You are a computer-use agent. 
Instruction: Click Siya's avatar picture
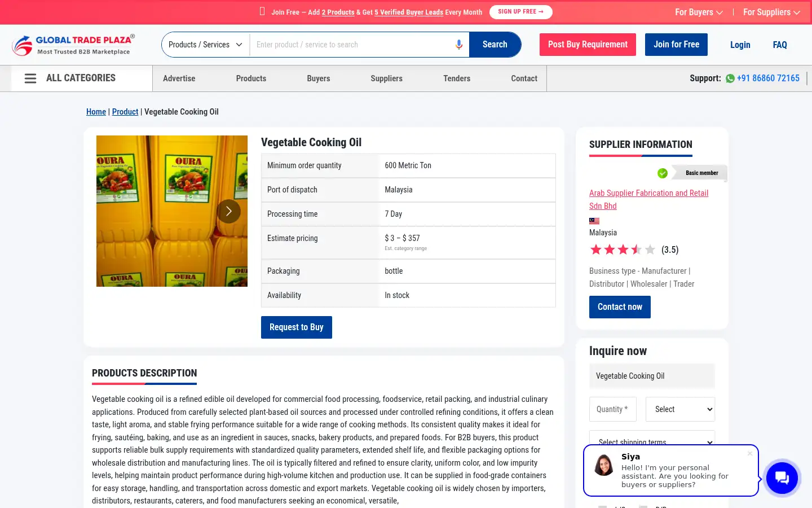pos(604,465)
